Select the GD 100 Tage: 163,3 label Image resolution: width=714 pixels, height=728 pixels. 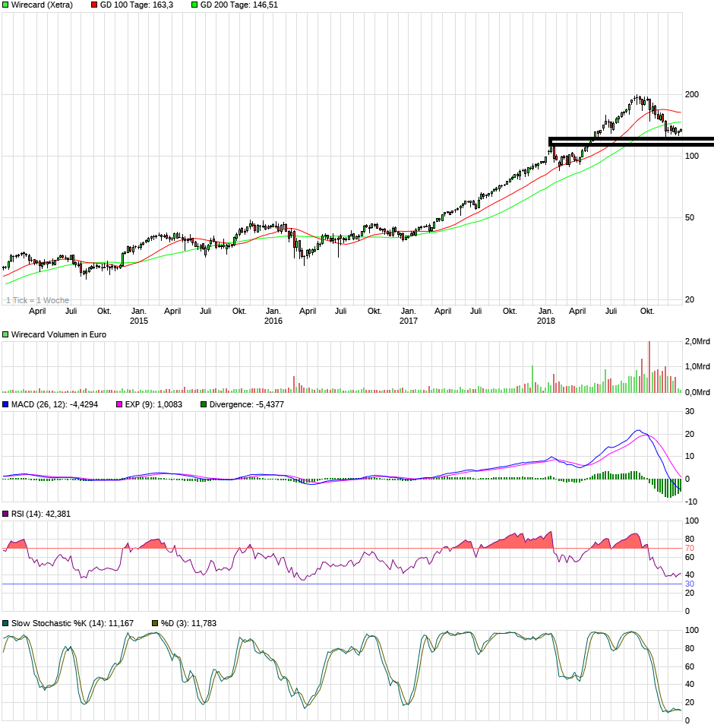(137, 5)
